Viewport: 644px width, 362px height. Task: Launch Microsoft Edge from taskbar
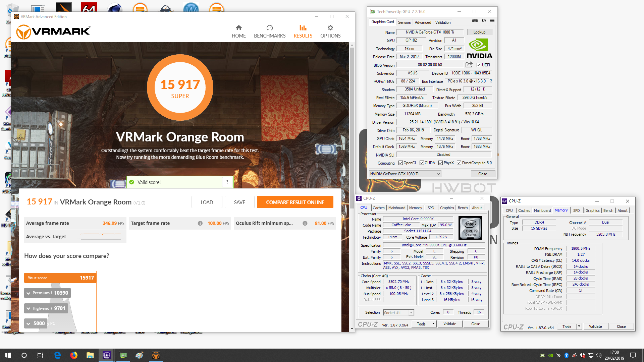click(57, 355)
